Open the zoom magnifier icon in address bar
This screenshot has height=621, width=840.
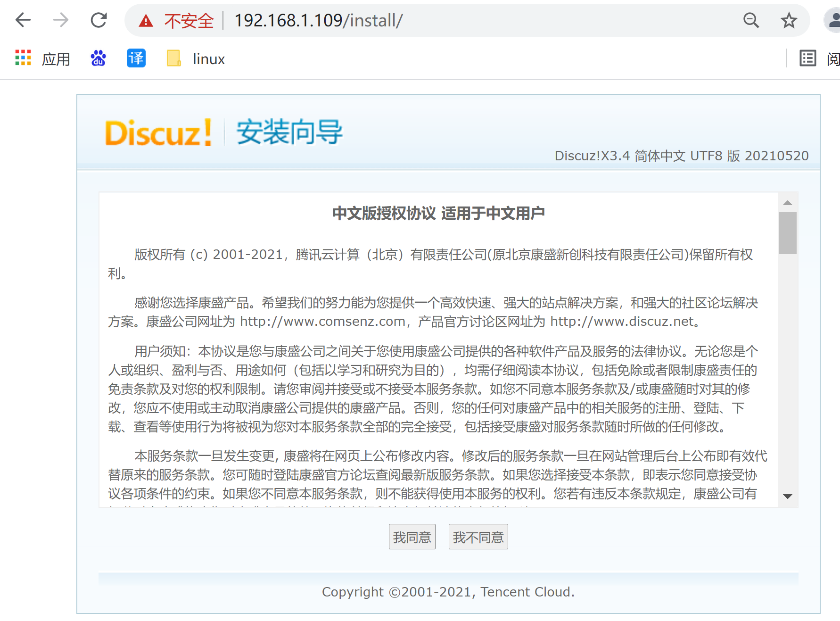coord(751,20)
